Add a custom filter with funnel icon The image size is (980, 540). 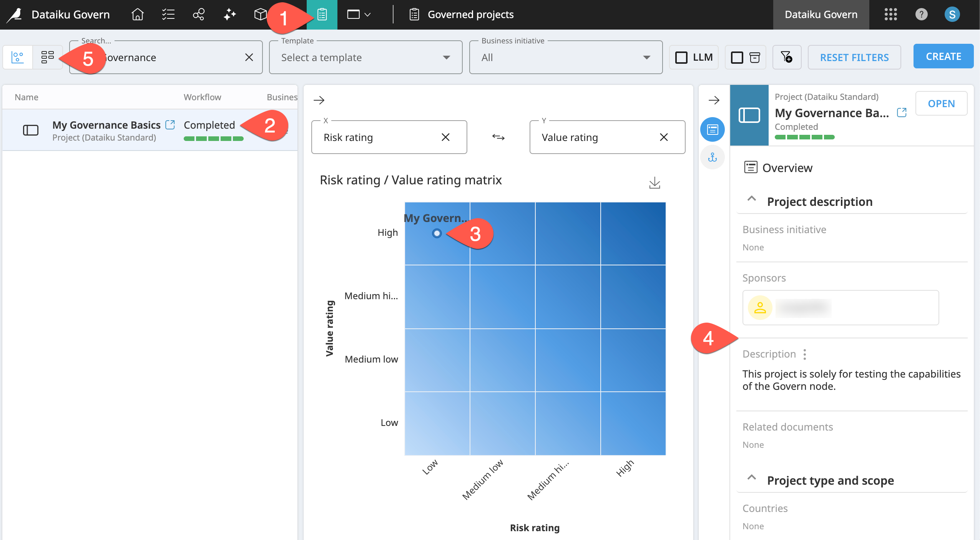787,57
